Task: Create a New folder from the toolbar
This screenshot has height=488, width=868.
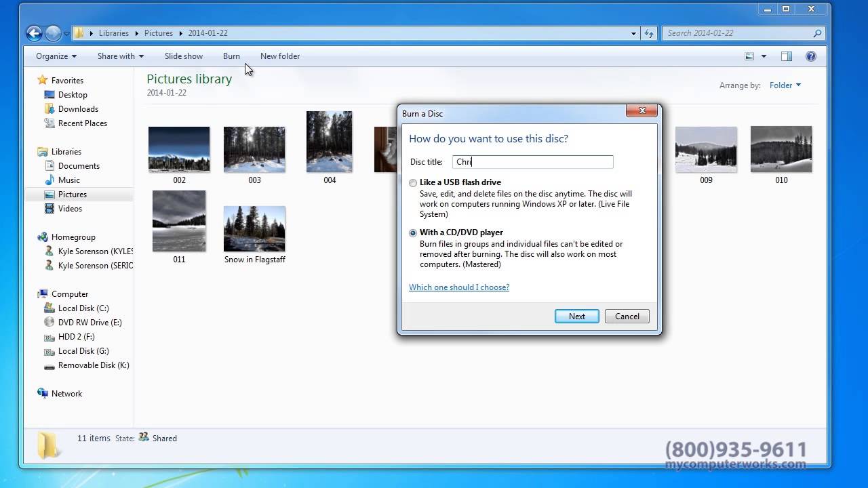Action: point(280,56)
